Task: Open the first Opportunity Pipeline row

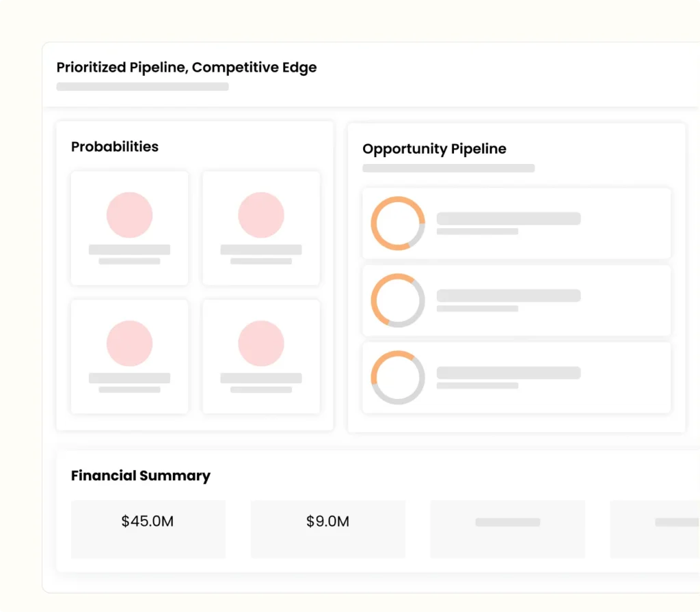Action: 547,223
